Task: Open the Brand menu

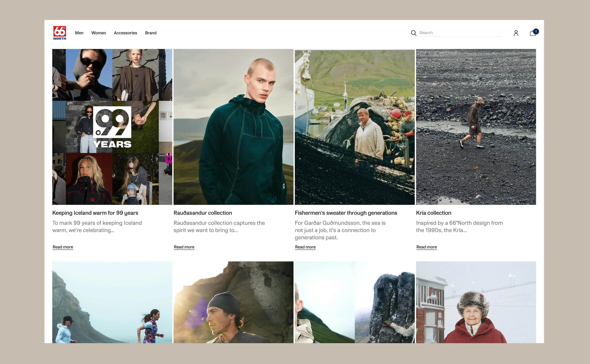Action: click(x=151, y=33)
